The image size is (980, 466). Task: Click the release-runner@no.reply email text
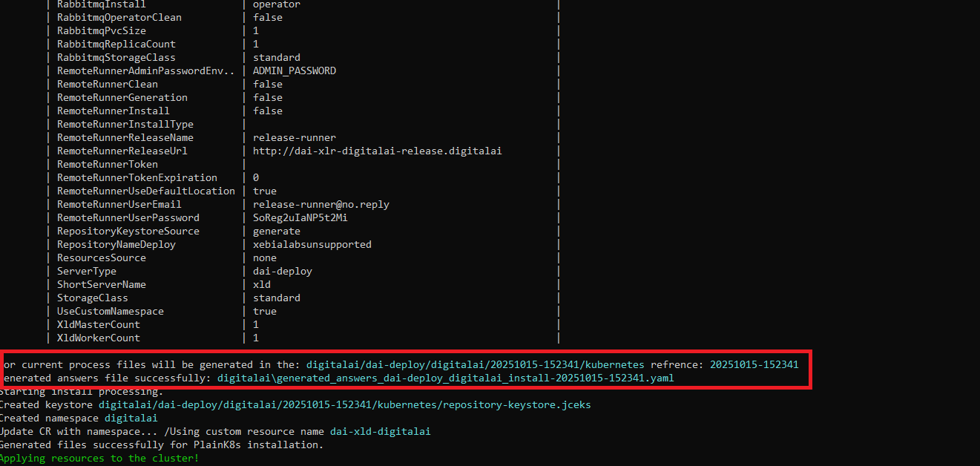click(x=320, y=204)
